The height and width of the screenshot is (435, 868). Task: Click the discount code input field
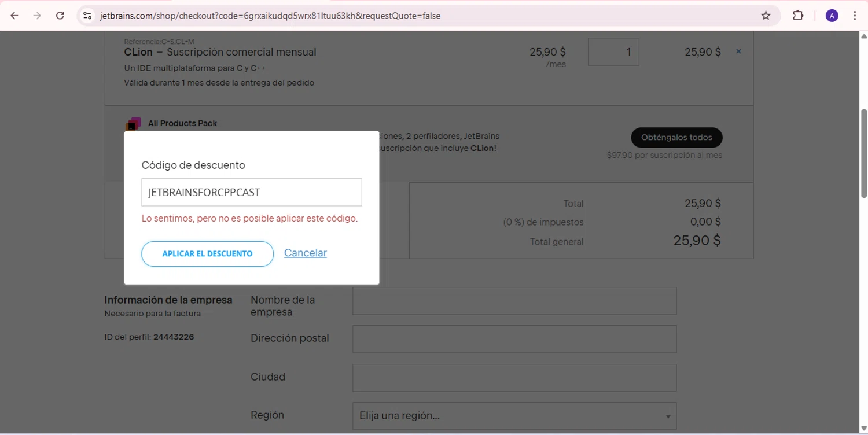pos(252,192)
